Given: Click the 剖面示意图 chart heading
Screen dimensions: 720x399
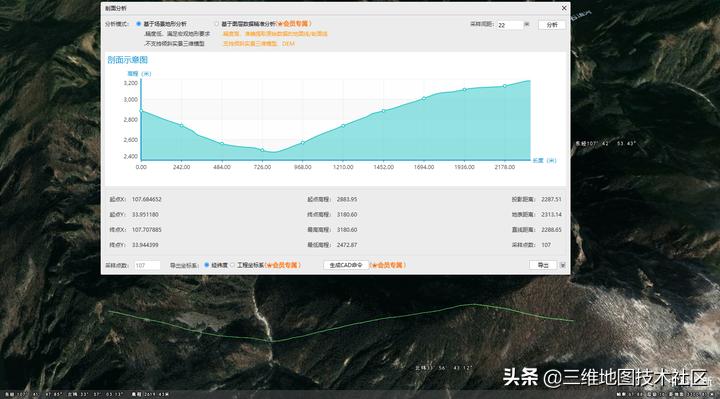Looking at the screenshot, I should click(x=128, y=60).
